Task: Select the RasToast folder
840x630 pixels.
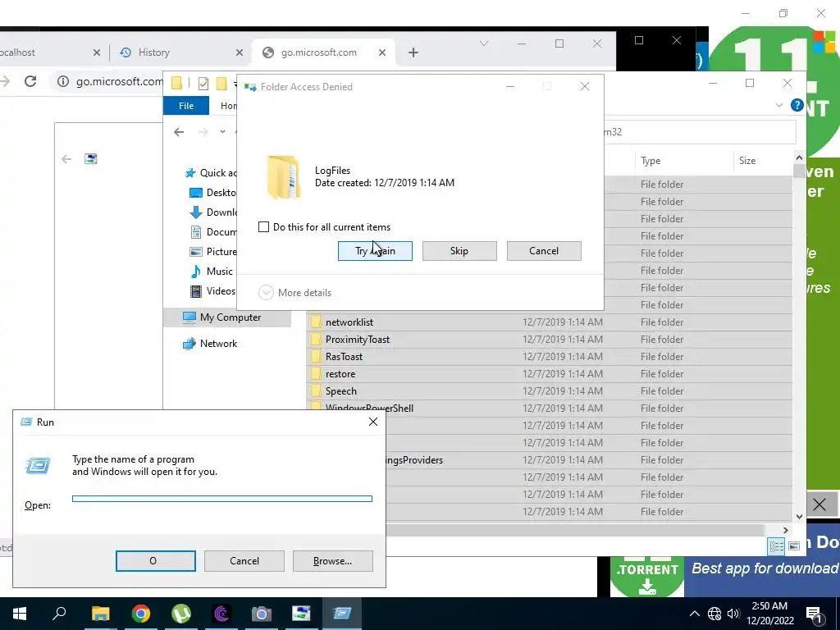Action: pyautogui.click(x=344, y=356)
